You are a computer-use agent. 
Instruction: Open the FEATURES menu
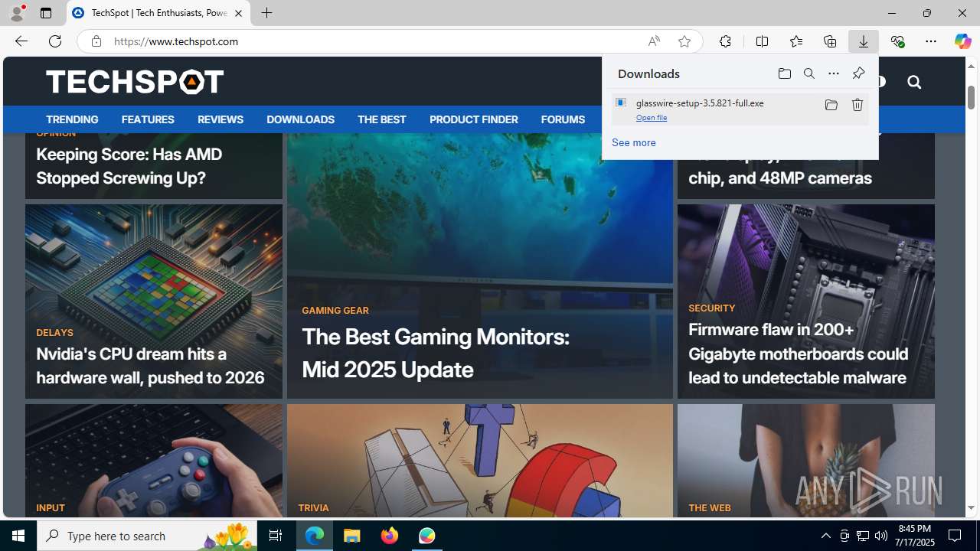pyautogui.click(x=148, y=119)
